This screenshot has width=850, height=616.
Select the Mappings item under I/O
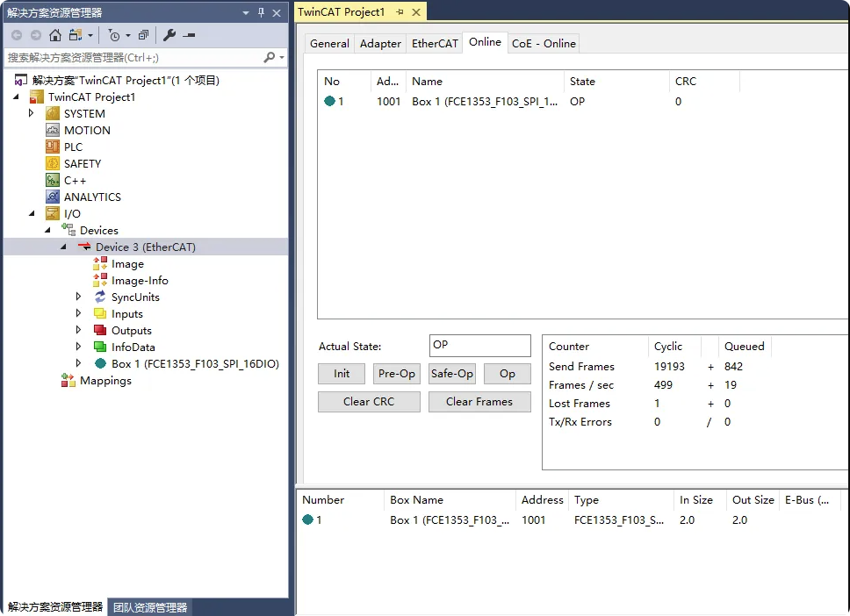105,380
